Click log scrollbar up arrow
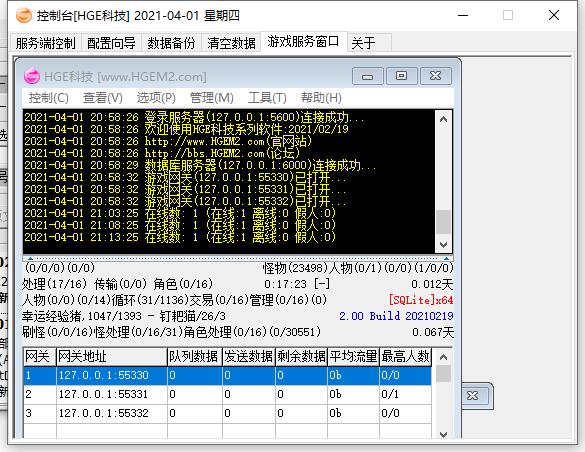 coord(444,119)
